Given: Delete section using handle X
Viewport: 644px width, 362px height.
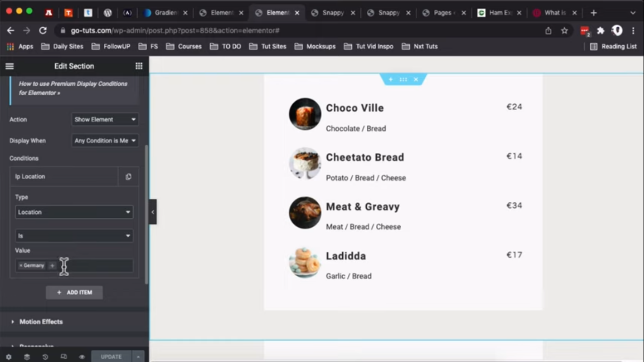Looking at the screenshot, I should (416, 79).
